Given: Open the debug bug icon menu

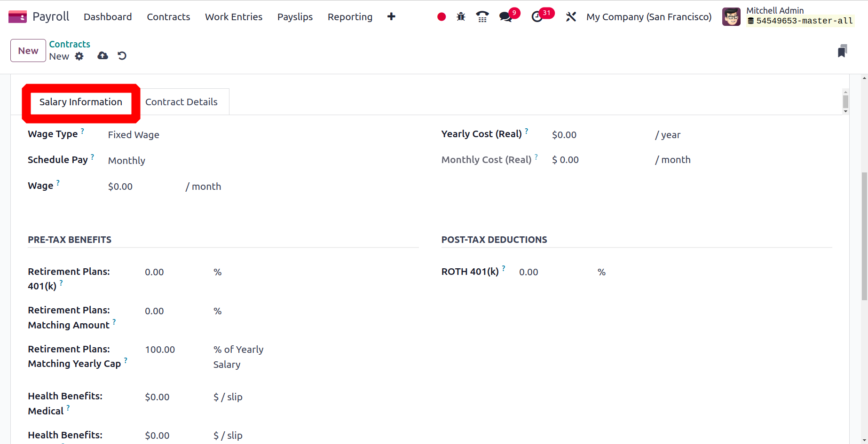Looking at the screenshot, I should [x=461, y=17].
